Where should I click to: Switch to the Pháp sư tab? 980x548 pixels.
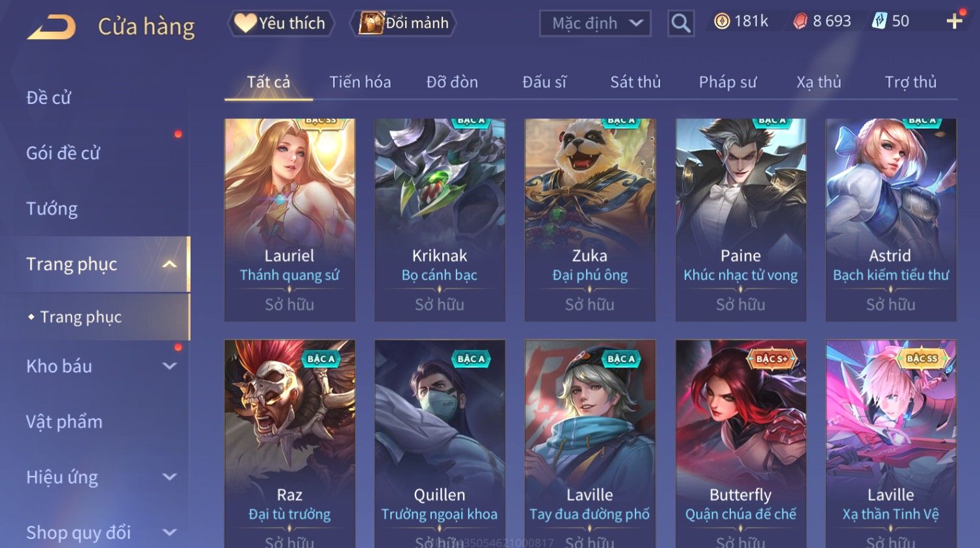[x=728, y=82]
